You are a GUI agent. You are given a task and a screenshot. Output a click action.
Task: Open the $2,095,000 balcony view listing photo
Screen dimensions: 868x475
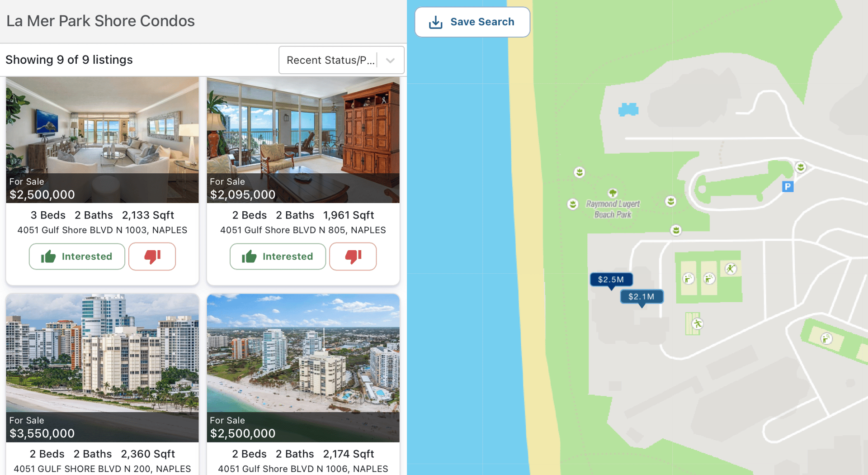click(303, 140)
